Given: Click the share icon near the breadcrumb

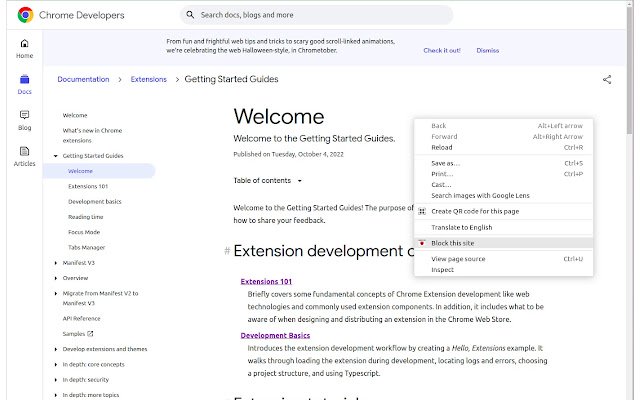Looking at the screenshot, I should point(607,80).
